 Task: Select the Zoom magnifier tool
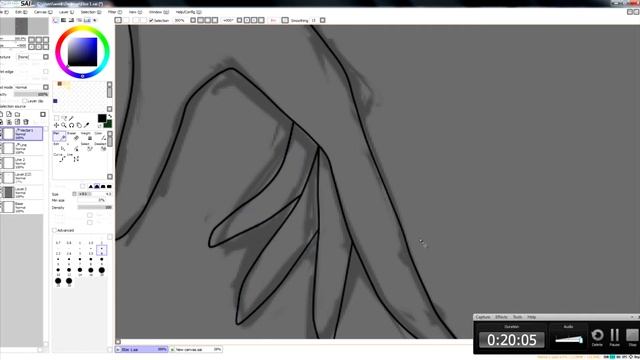(64, 125)
